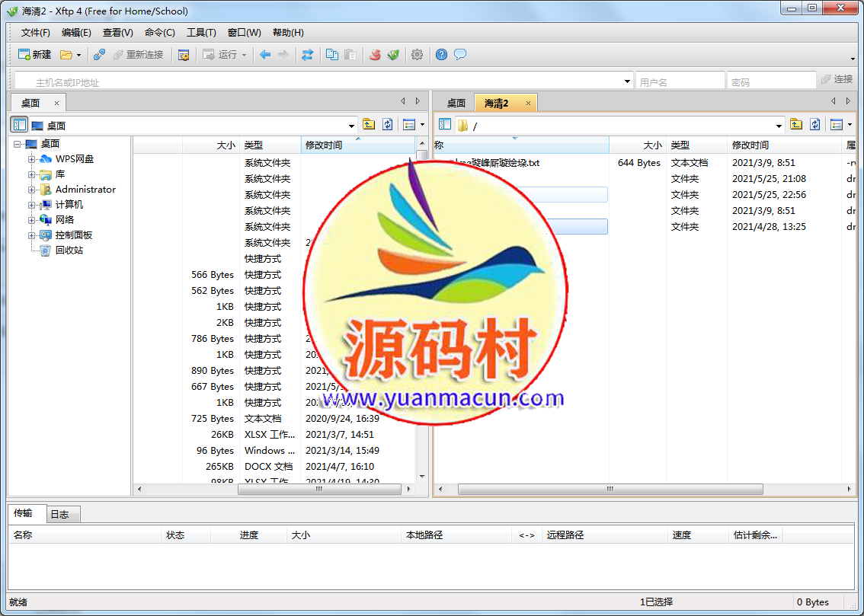Viewport: 864px width, 616px height.
Task: Toggle folder tree in remote pane
Action: coord(445,125)
